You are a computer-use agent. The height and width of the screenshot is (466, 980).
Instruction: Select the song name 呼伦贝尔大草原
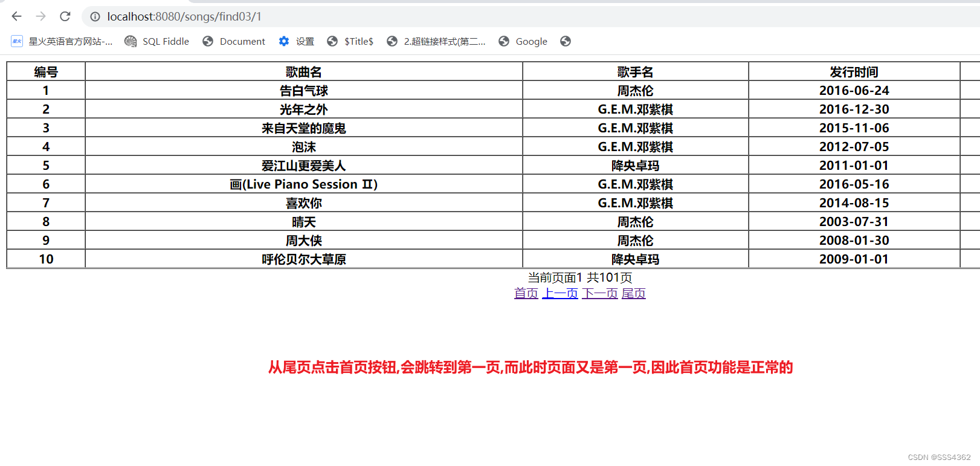pyautogui.click(x=304, y=259)
